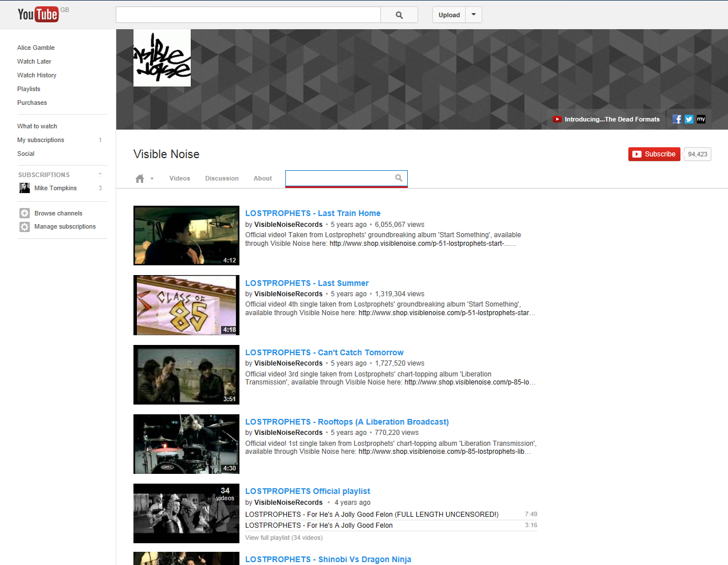Screen dimensions: 728x565
Task: Click the YouTube play icon beside Introducing
Action: click(557, 119)
